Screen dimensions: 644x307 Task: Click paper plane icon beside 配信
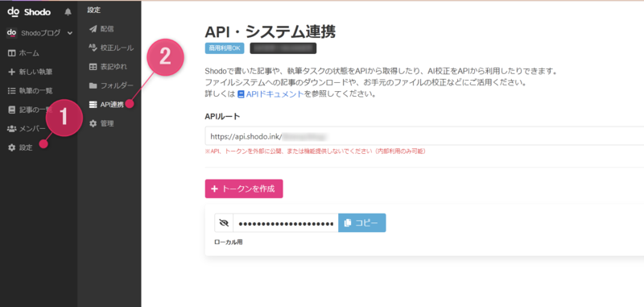click(x=93, y=29)
